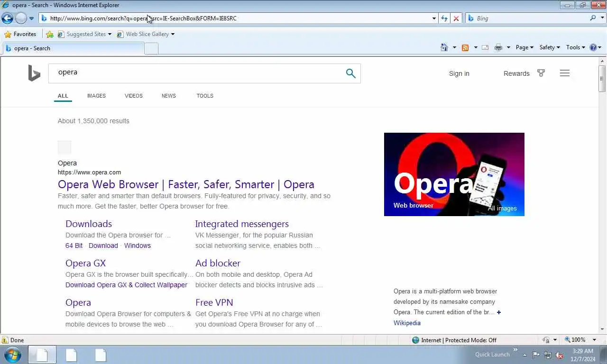Image resolution: width=607 pixels, height=364 pixels.
Task: Click the Print icon
Action: coord(498,47)
